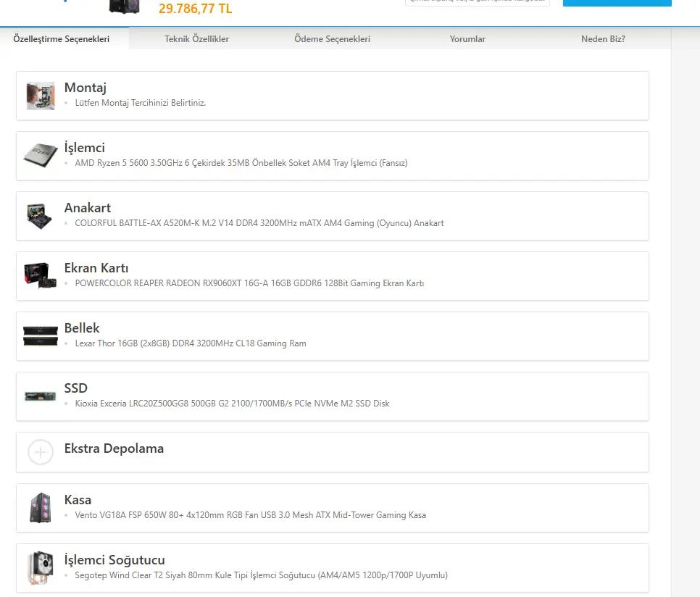Select the AMD Ryzen 5 5600 processor text

click(x=241, y=163)
